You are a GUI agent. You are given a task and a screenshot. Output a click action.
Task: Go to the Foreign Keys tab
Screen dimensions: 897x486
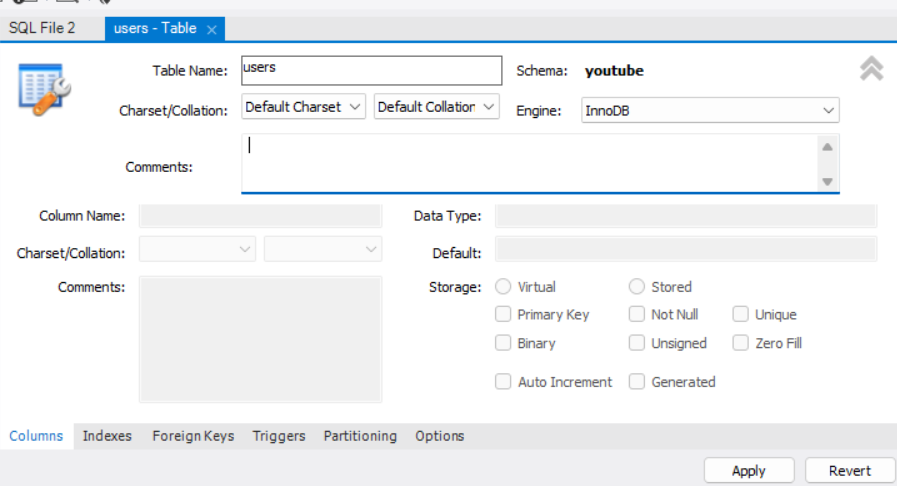tap(193, 436)
